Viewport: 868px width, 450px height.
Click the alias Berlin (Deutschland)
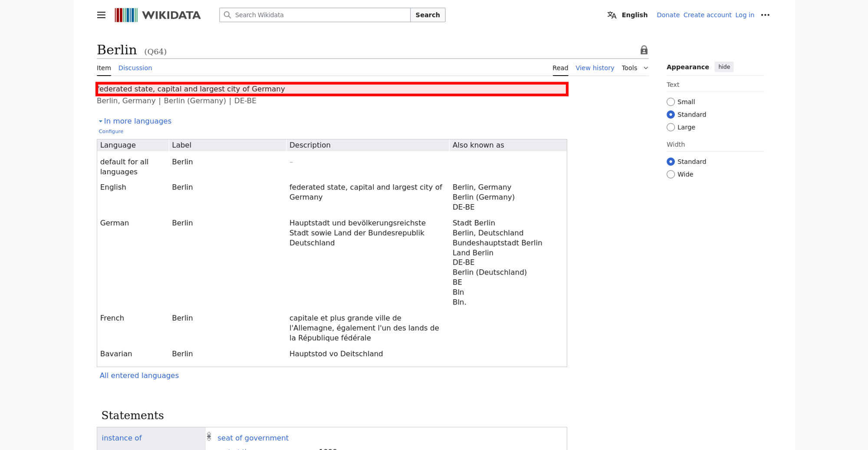click(490, 272)
